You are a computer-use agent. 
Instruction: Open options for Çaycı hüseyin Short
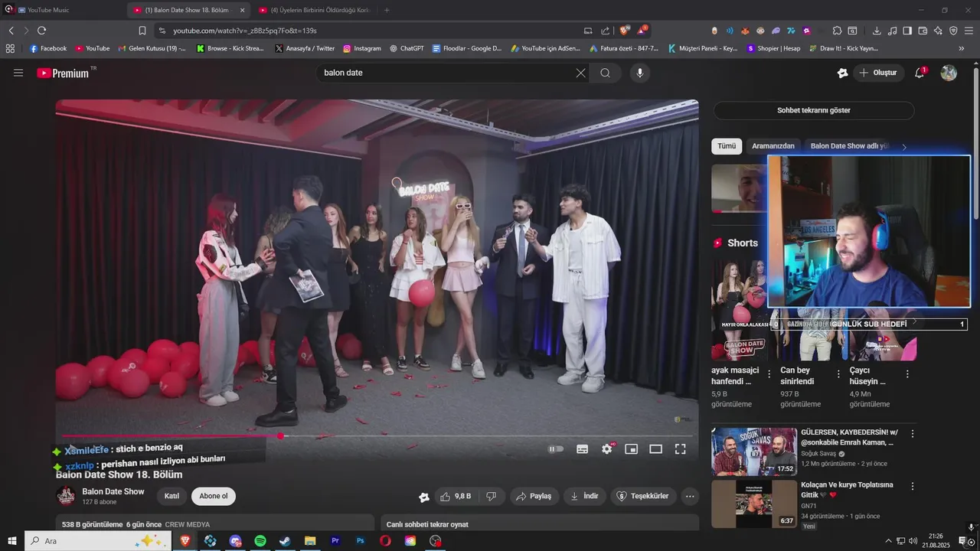(907, 374)
